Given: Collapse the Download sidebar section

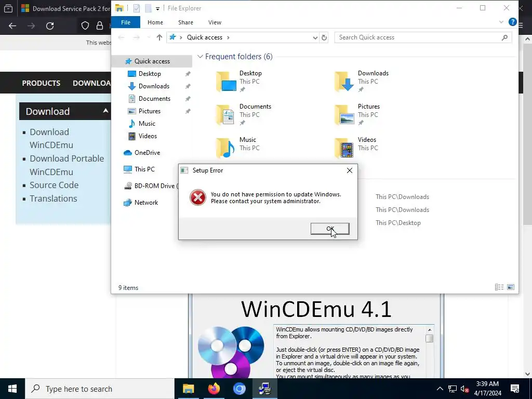Looking at the screenshot, I should coord(105,111).
